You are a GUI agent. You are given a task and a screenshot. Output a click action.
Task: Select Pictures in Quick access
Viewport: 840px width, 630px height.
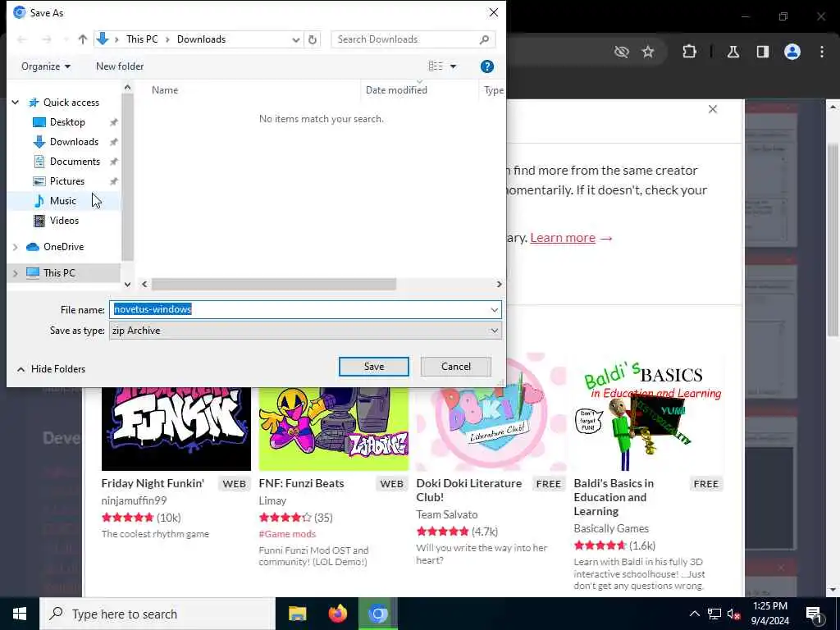click(67, 181)
